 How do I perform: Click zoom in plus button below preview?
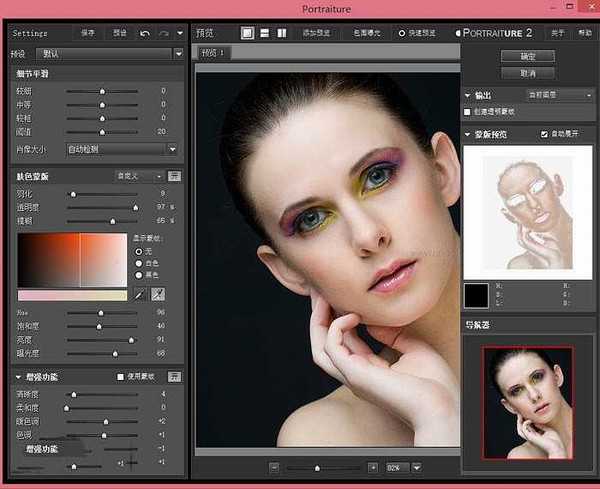373,467
